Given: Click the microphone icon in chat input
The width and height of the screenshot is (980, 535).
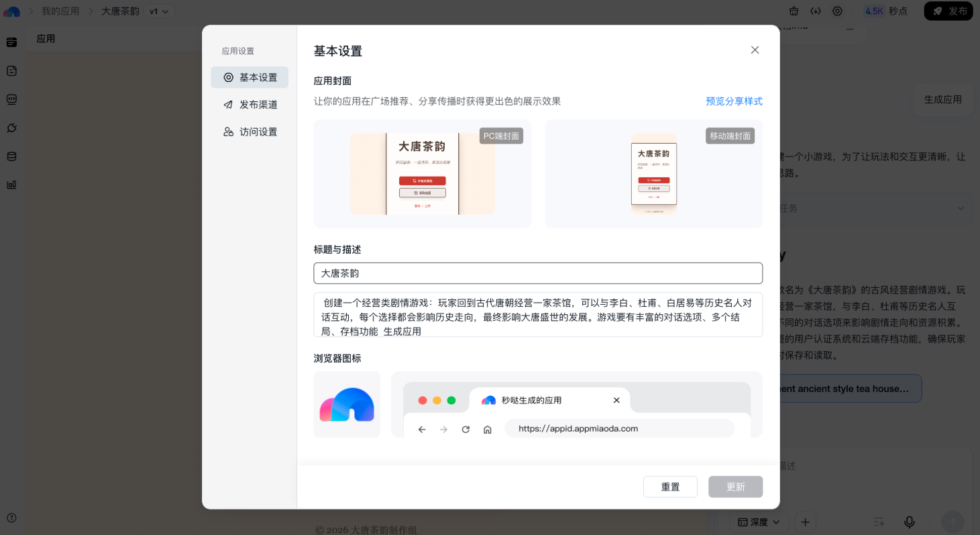Looking at the screenshot, I should click(x=910, y=522).
